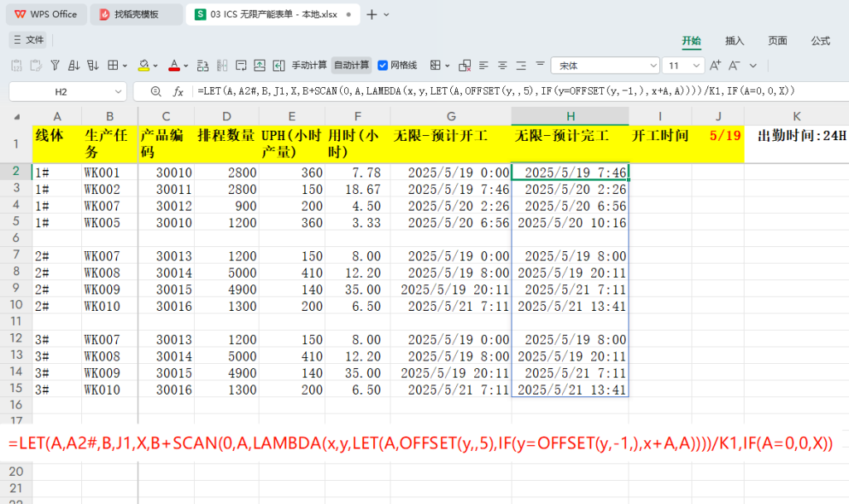Select cell I1 开工时间
Viewport: 849px width, 504px height.
point(660,144)
